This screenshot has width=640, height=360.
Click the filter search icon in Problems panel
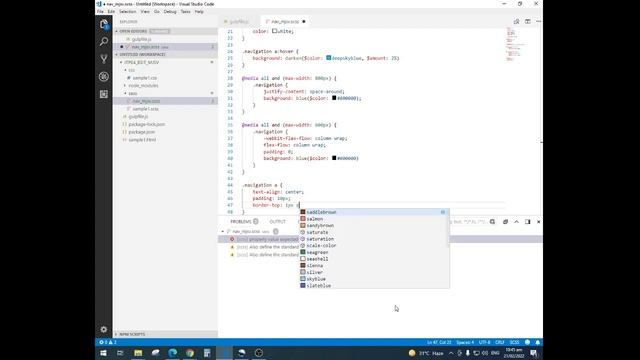(x=493, y=222)
